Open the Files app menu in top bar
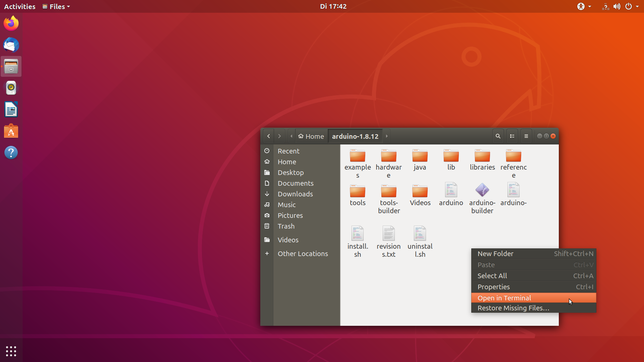Viewport: 644px width, 362px height. click(x=56, y=6)
